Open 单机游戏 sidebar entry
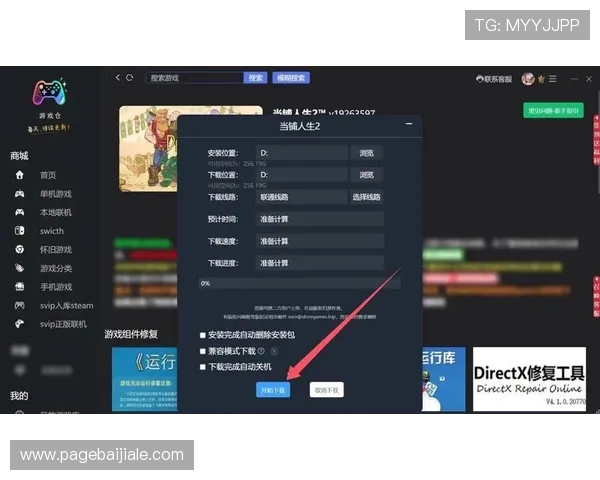This screenshot has height=480, width=600. [x=56, y=194]
